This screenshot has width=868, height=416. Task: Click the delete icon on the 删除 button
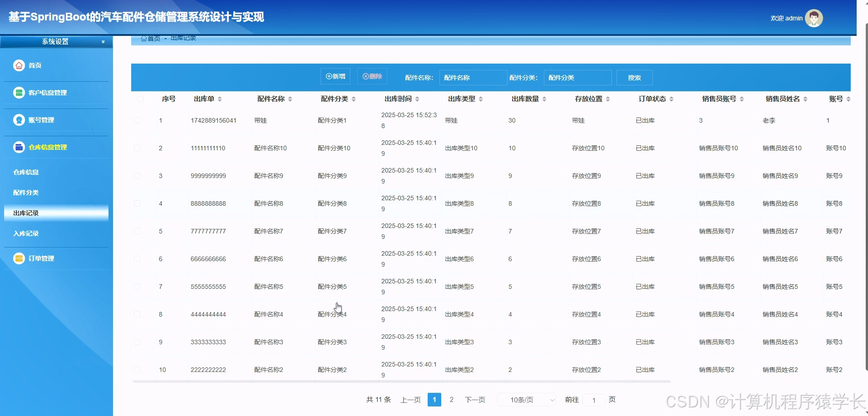click(365, 76)
